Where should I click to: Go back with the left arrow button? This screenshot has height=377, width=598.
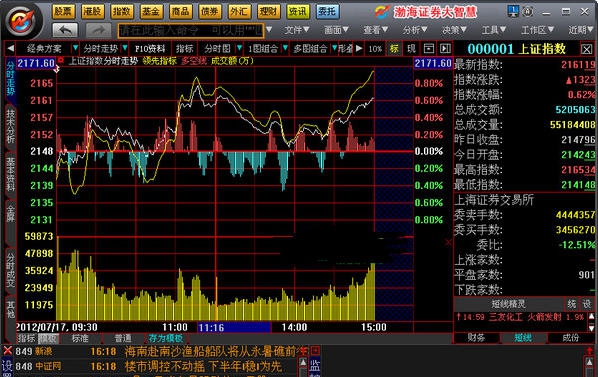(65, 30)
